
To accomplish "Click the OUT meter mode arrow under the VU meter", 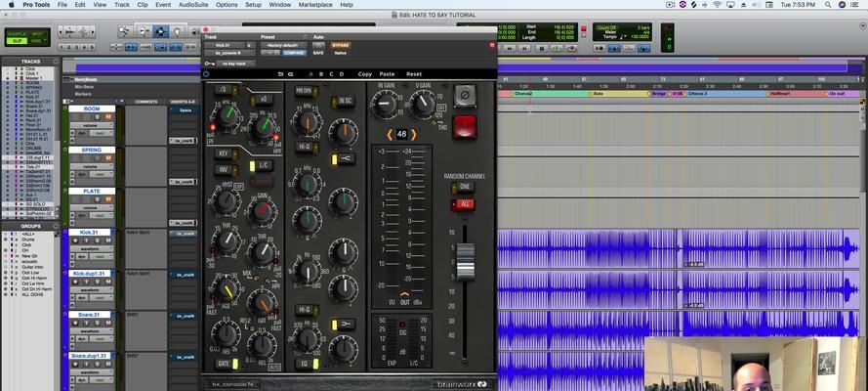I will (405, 294).
